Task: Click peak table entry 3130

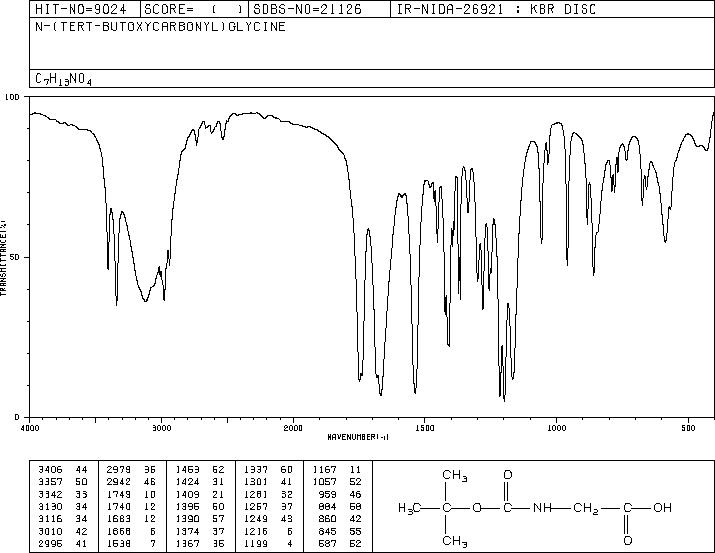Action: [x=50, y=506]
